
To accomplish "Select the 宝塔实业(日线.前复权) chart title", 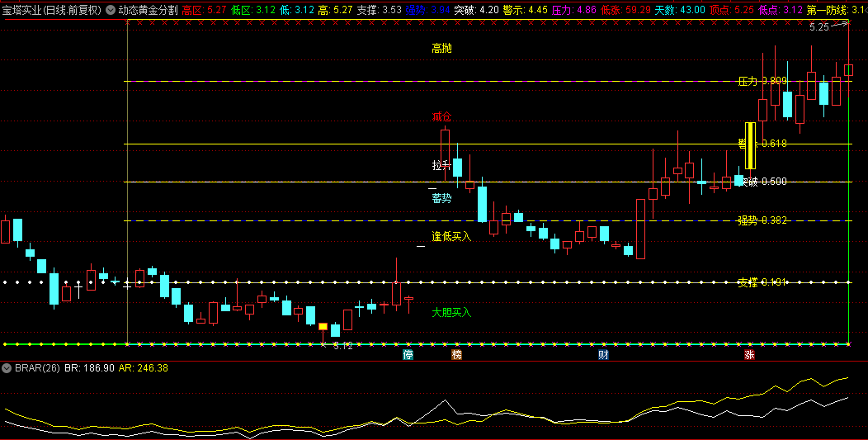I will (52, 10).
